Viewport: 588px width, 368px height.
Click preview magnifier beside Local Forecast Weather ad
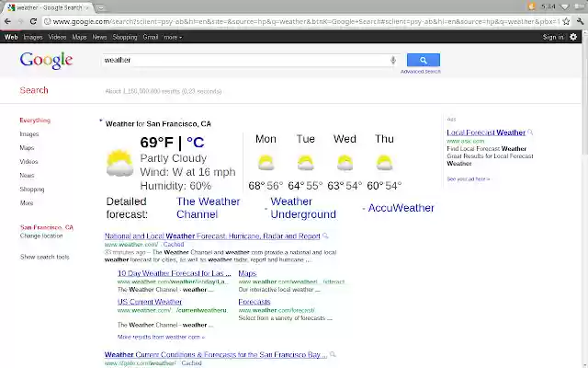(530, 132)
